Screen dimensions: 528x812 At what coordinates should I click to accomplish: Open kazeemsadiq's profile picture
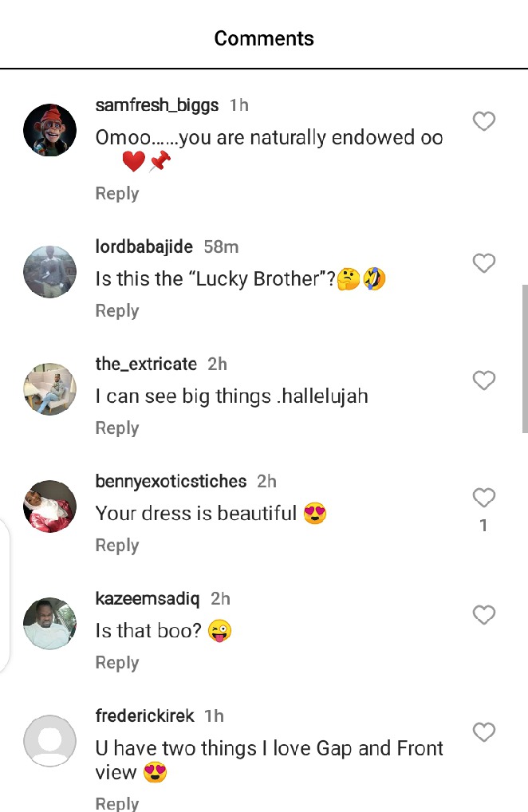(49, 623)
